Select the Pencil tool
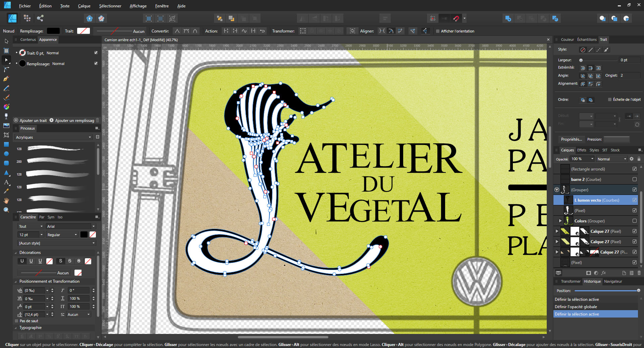This screenshot has width=644, height=348. pyautogui.click(x=6, y=88)
